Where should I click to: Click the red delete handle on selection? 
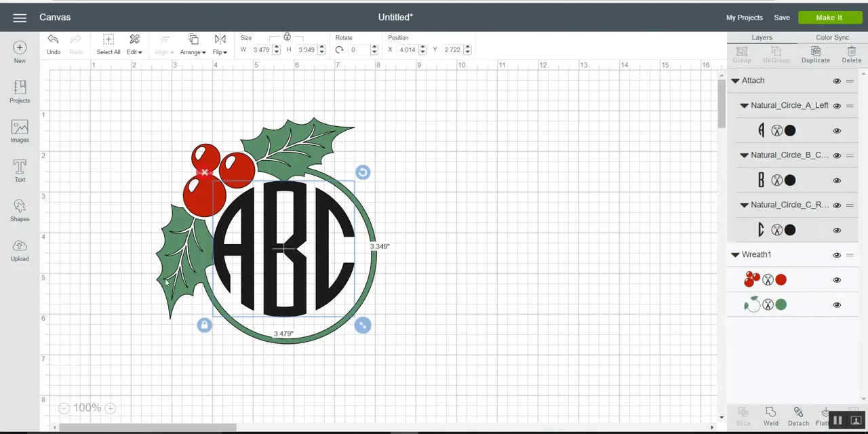click(204, 172)
